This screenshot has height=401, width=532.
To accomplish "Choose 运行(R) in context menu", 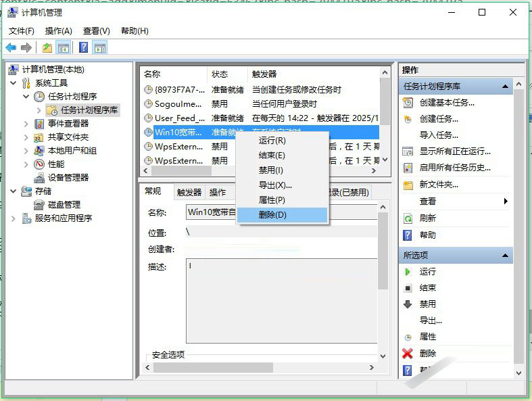I will click(x=283, y=140).
